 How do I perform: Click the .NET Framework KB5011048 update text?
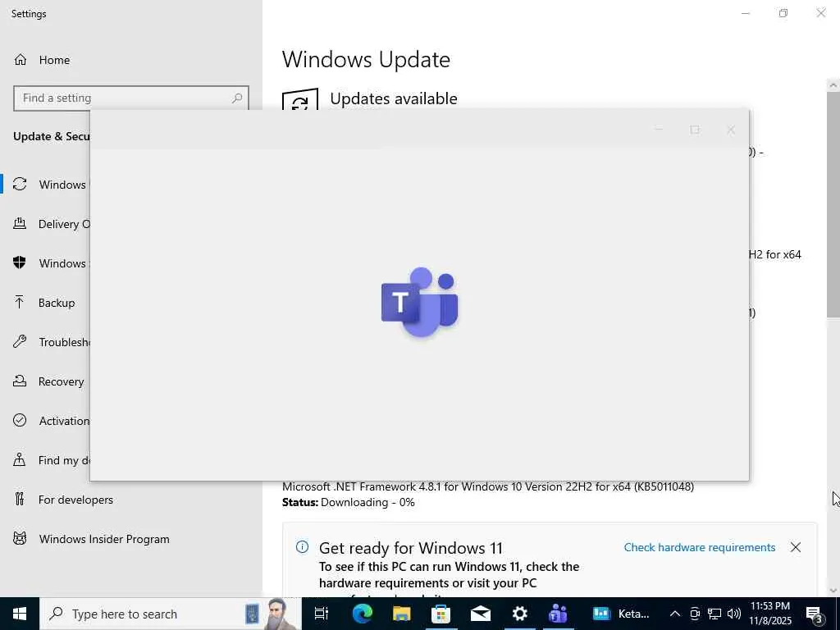point(488,486)
